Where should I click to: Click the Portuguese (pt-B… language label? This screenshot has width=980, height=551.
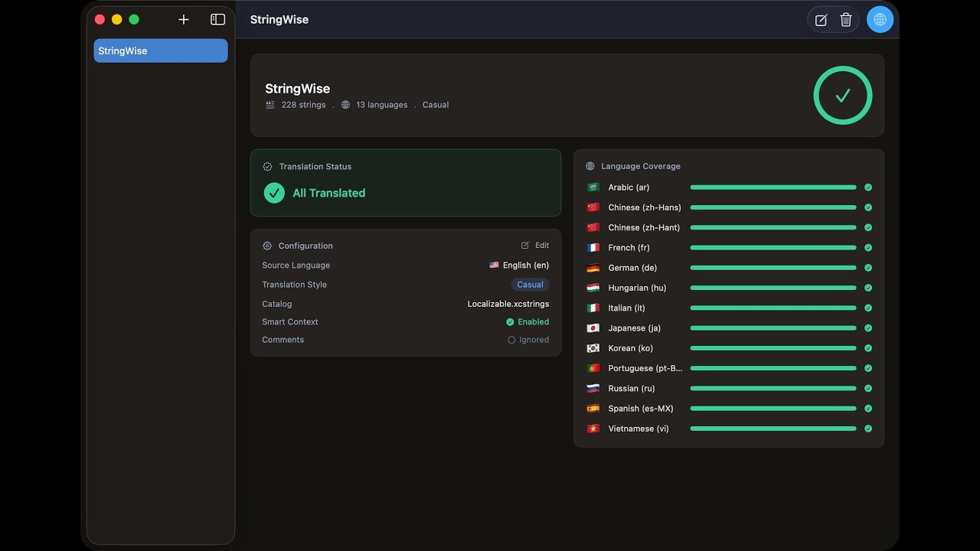[645, 368]
